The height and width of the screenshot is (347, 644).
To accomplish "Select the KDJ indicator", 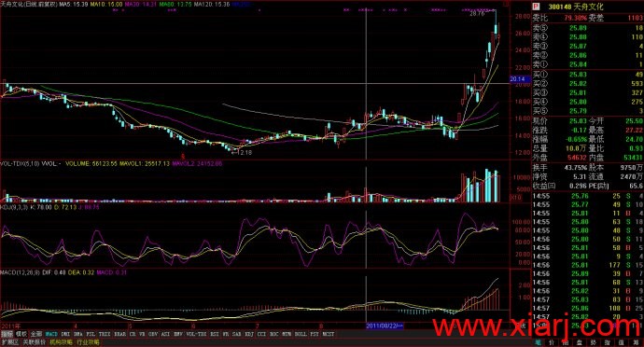I will click(249, 334).
